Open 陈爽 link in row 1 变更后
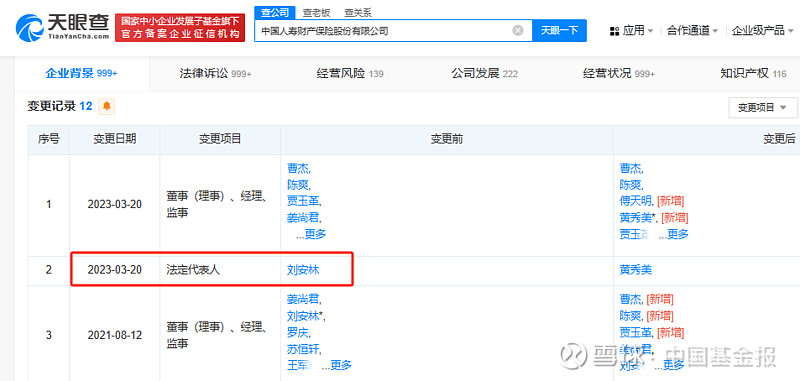800x381 pixels. 630,185
